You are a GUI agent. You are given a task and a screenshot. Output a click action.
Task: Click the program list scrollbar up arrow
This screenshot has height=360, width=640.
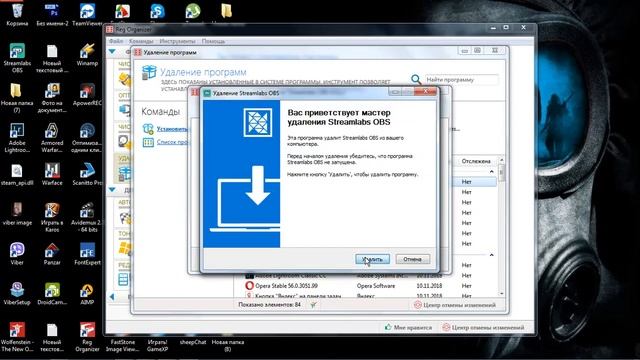point(502,160)
